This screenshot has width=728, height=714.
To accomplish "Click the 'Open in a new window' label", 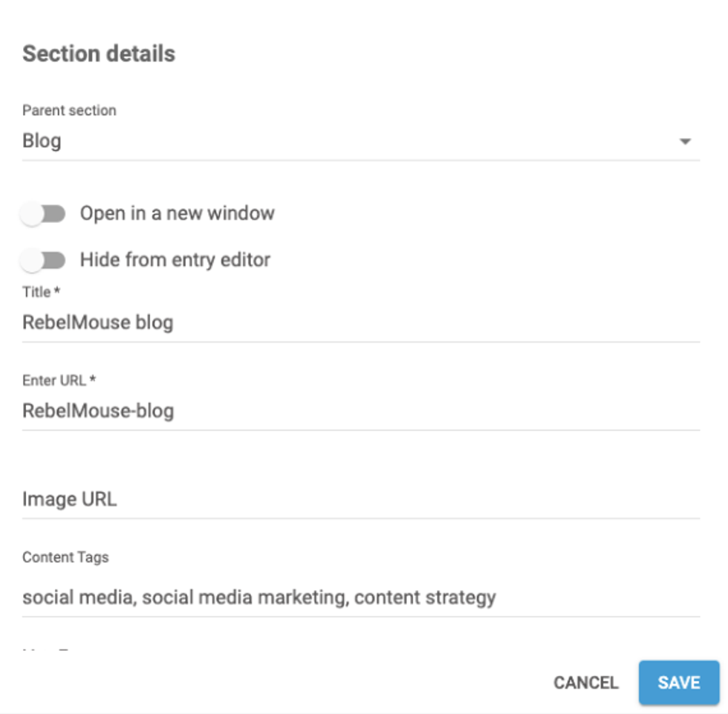I will (x=177, y=214).
